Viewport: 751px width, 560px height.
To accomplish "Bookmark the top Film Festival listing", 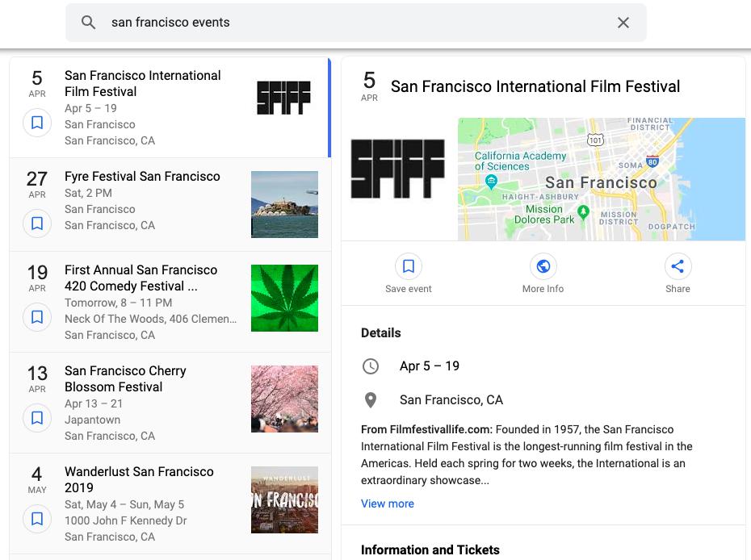I will click(37, 123).
